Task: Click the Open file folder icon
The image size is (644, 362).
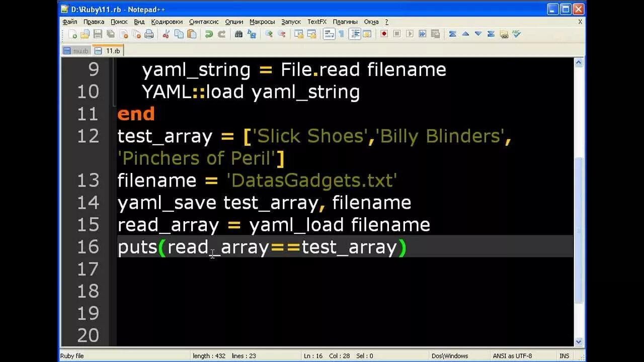Action: pos(85,34)
